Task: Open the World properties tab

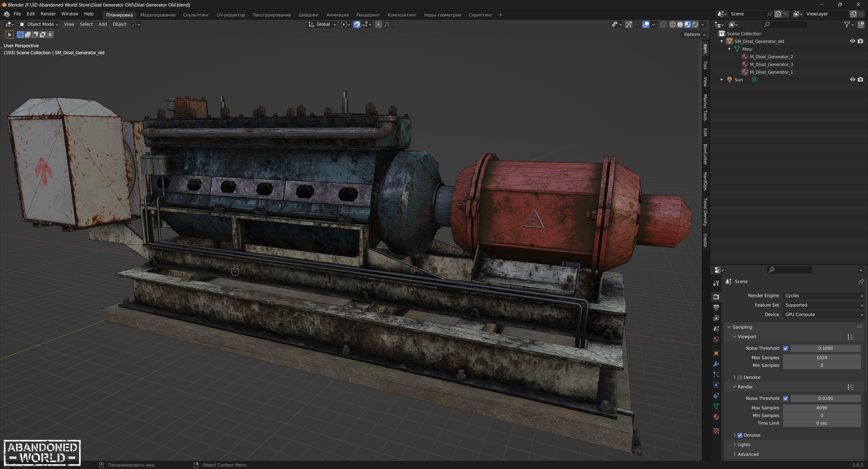Action: click(716, 340)
